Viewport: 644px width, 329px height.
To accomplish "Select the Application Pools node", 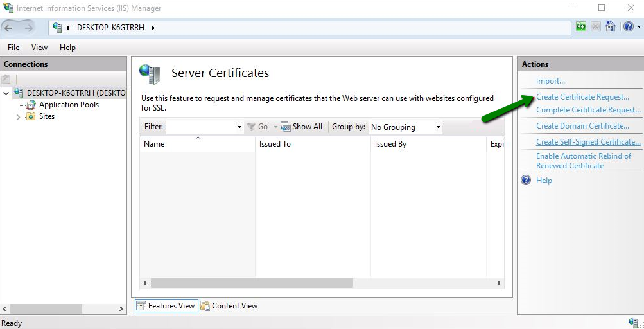I will pos(68,105).
